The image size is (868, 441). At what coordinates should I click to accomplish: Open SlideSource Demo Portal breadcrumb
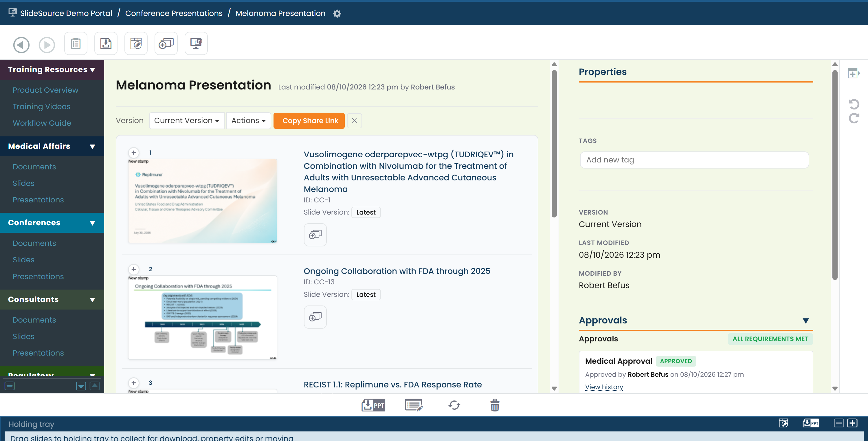(66, 13)
